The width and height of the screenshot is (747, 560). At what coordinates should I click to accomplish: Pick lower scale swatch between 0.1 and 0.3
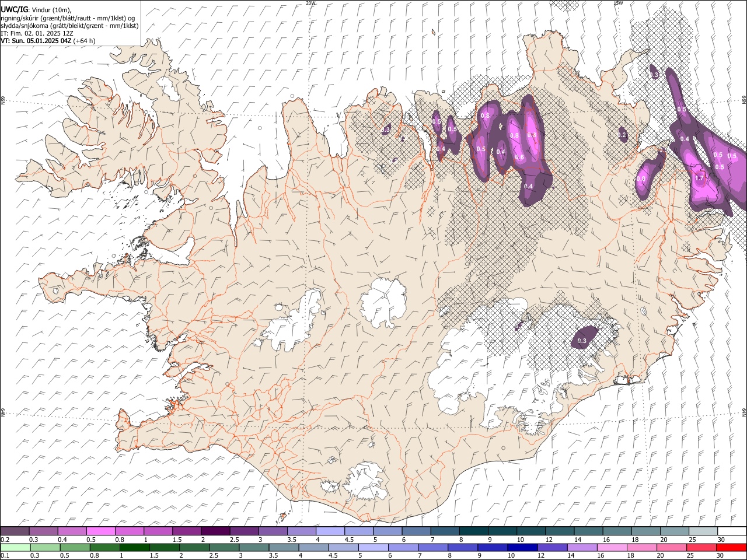tap(15, 547)
